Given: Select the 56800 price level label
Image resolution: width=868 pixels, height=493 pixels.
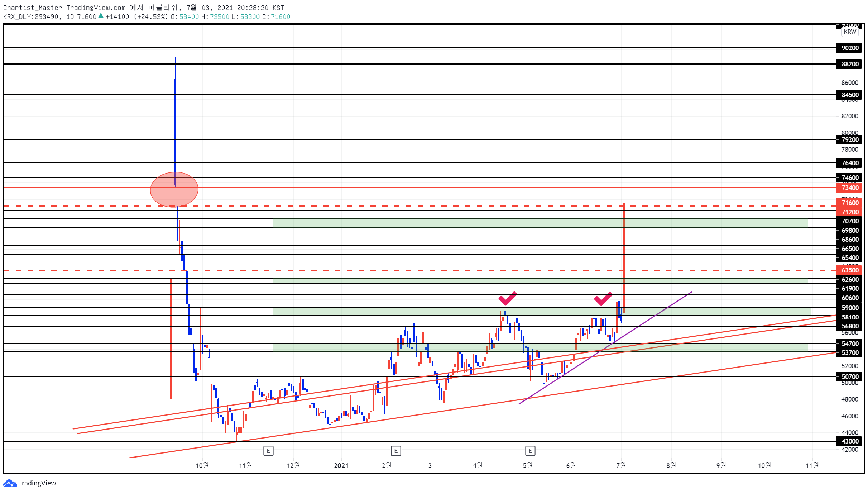Looking at the screenshot, I should pos(849,326).
